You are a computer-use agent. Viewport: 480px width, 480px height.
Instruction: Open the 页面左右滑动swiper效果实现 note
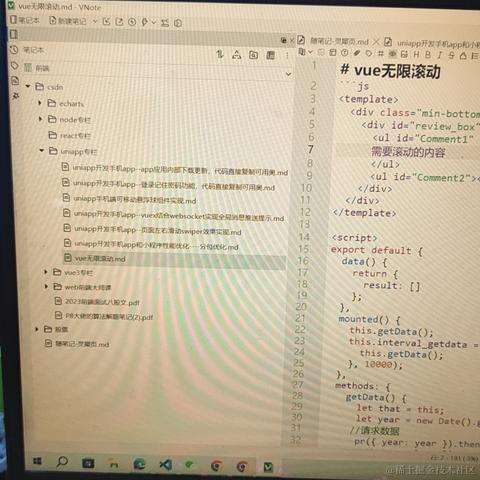(153, 230)
